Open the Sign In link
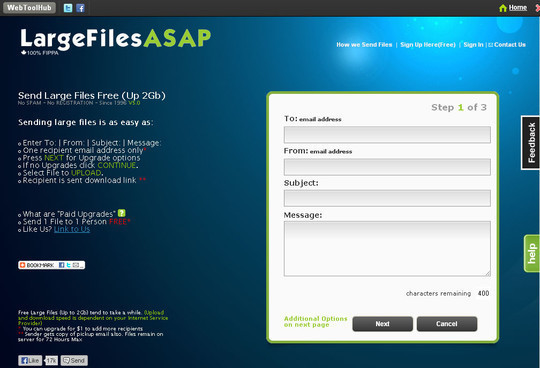The height and width of the screenshot is (368, 540). point(473,45)
